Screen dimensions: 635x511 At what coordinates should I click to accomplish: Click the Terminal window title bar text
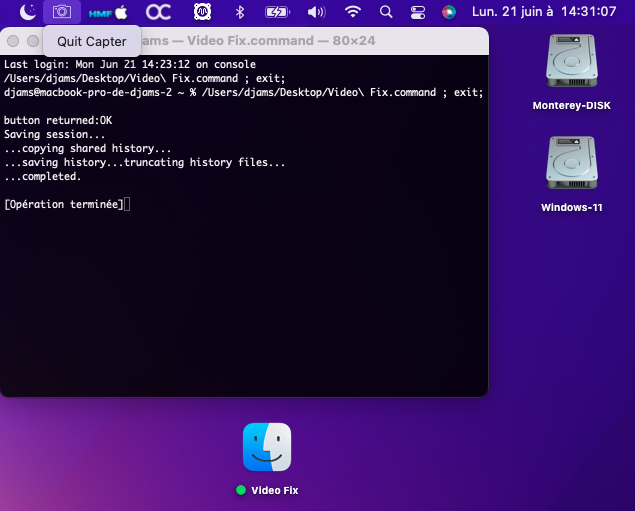click(258, 41)
